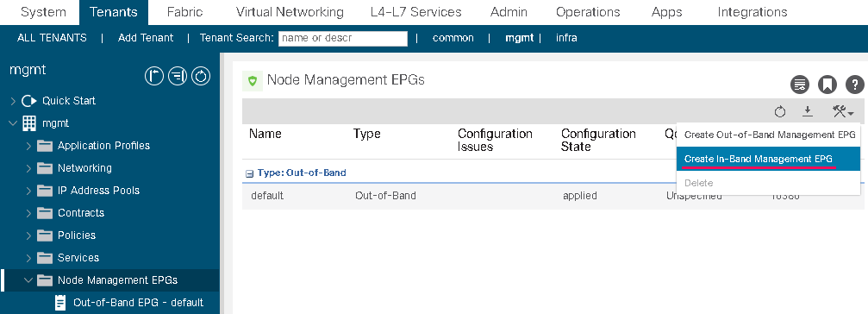Open the tools wrench actions menu
Image resolution: width=868 pixels, height=314 pixels.
(x=842, y=112)
